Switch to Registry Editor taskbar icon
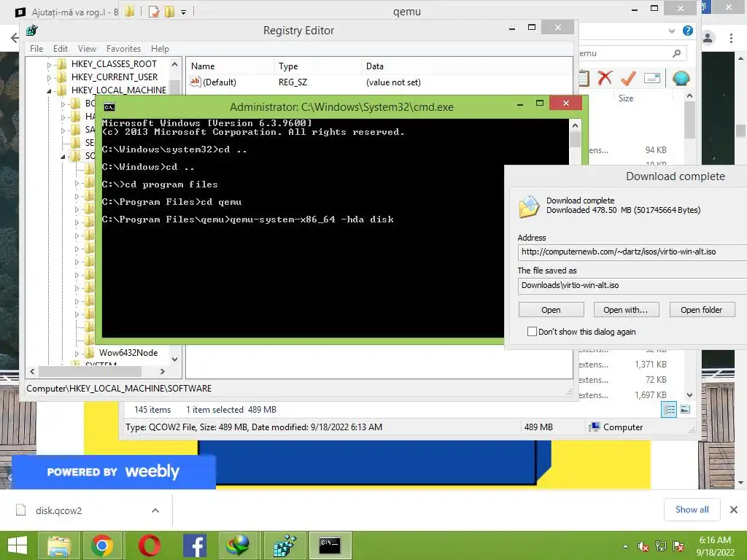The height and width of the screenshot is (560, 747). click(285, 545)
